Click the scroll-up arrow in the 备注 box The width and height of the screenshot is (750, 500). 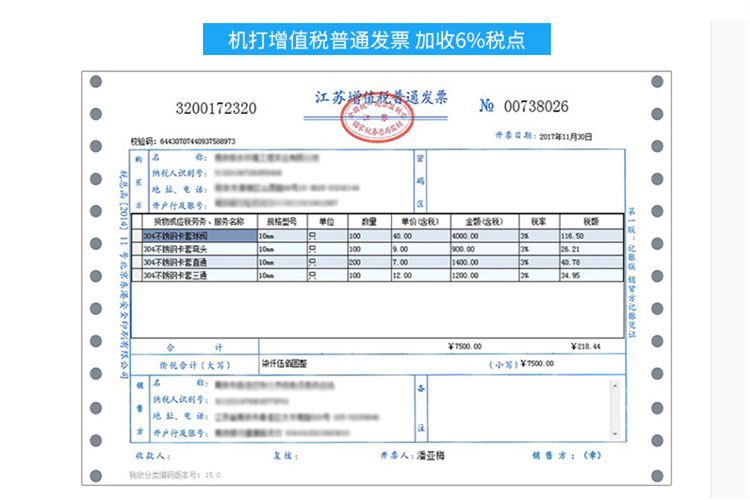click(615, 386)
